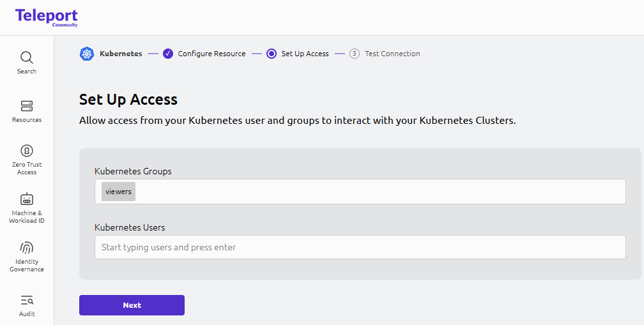Click the Kubernetes breadcrumb label

click(121, 54)
